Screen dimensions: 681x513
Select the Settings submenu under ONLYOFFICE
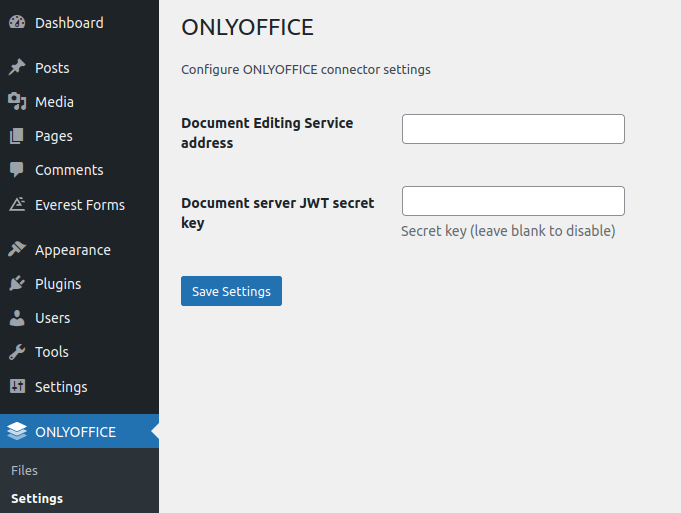37,498
